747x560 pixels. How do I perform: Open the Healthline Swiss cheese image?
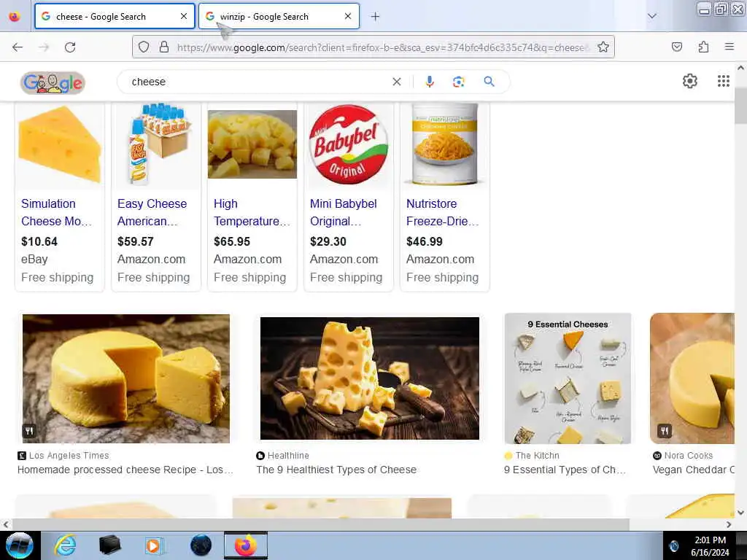coord(370,378)
